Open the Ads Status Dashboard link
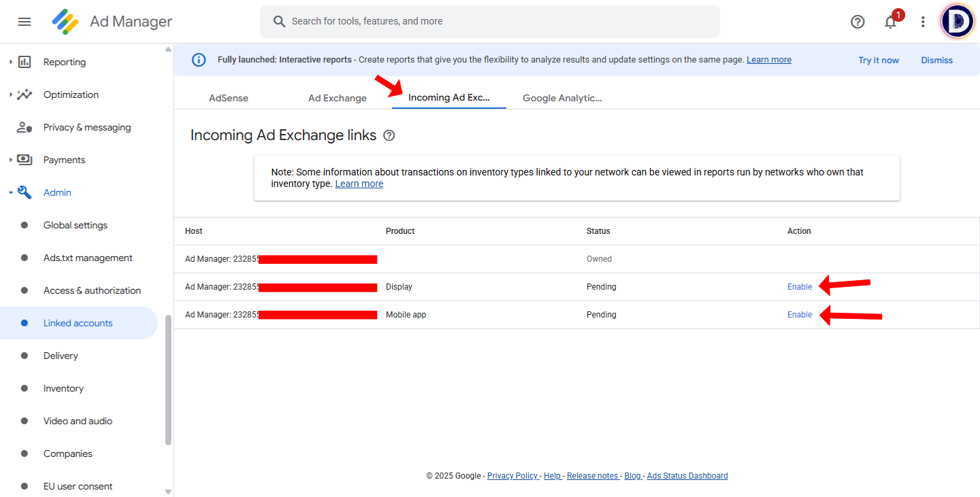 click(687, 476)
